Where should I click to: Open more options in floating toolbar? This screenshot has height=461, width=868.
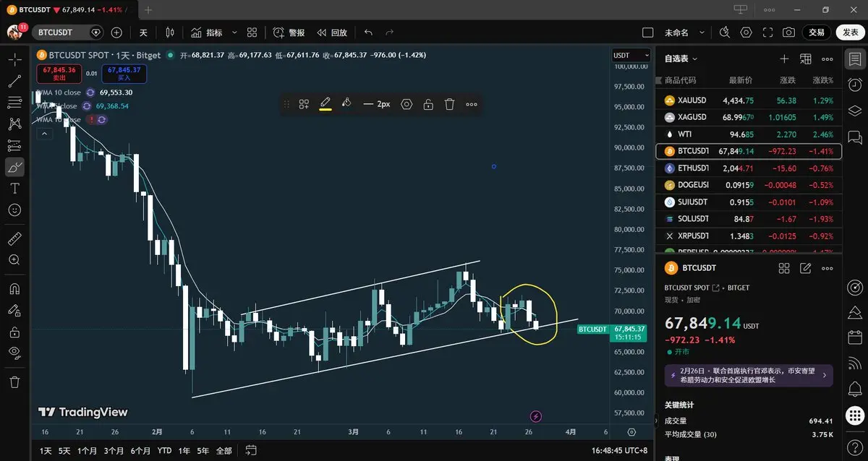[472, 104]
